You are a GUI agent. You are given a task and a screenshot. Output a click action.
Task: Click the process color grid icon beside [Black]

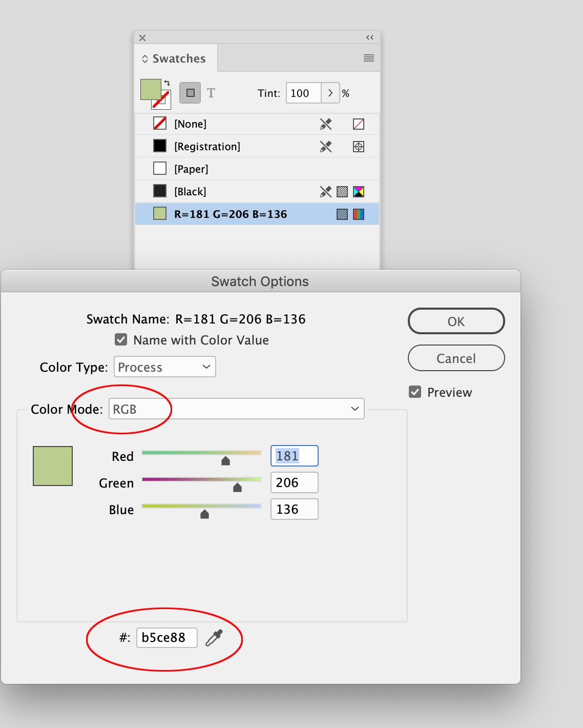pos(341,191)
